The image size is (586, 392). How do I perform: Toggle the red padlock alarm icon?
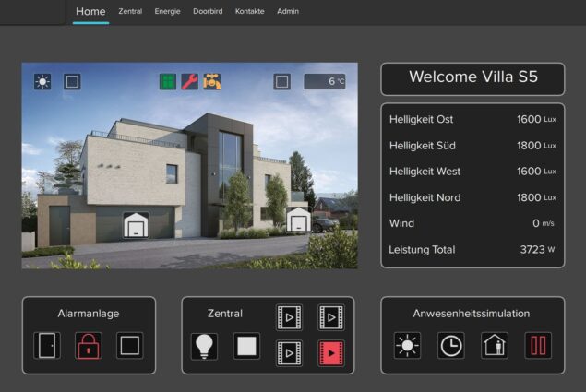89,346
